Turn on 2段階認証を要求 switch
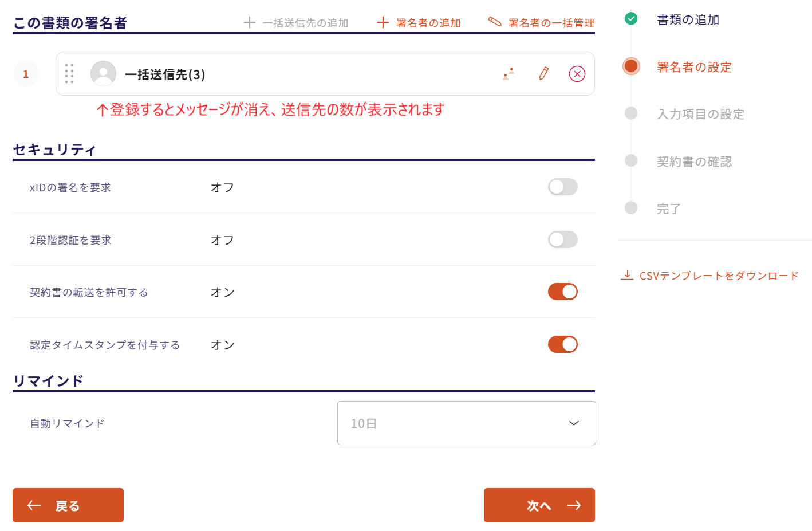The width and height of the screenshot is (812, 531). (x=562, y=239)
